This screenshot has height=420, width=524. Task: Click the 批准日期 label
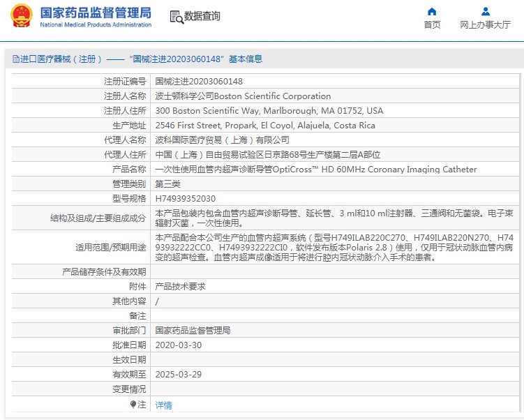point(129,345)
